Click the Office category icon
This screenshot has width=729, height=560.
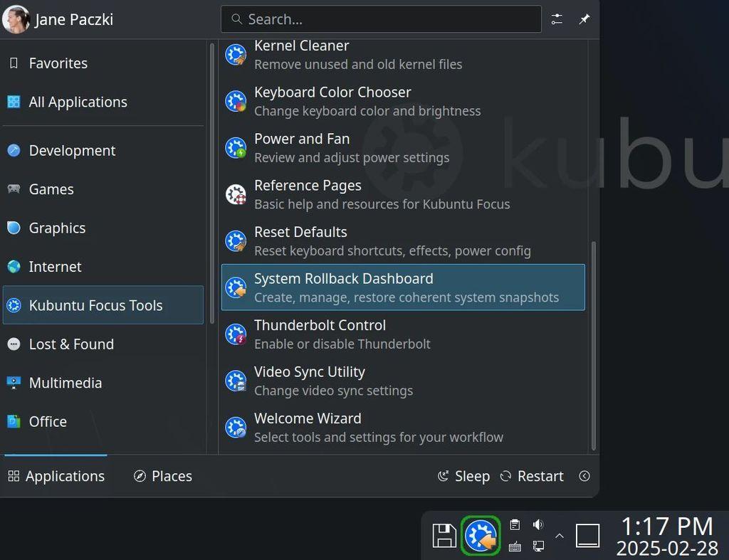14,421
